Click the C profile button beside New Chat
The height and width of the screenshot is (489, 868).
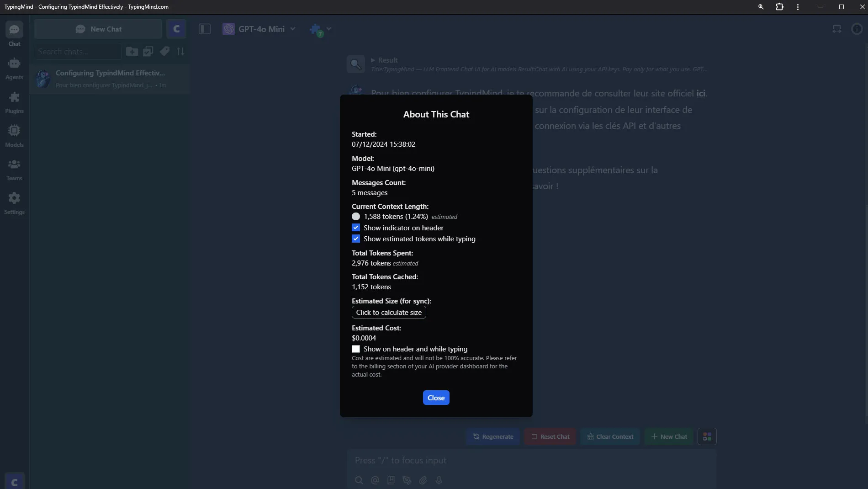[x=176, y=29]
